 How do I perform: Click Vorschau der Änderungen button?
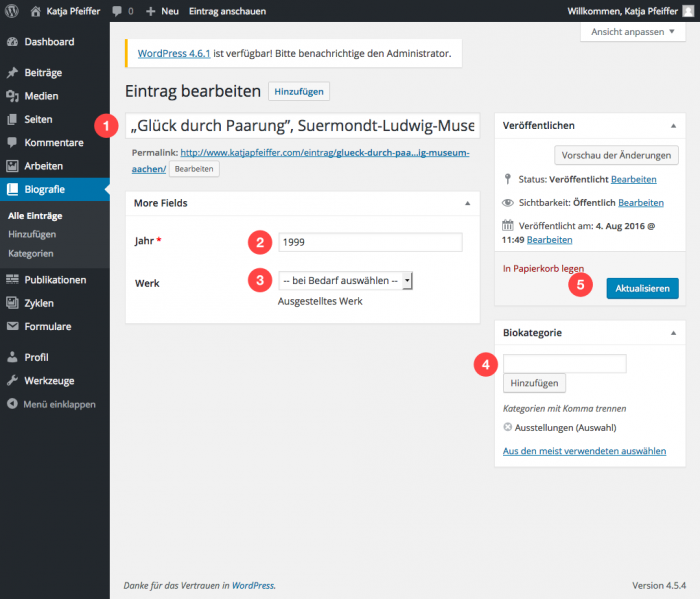616,155
